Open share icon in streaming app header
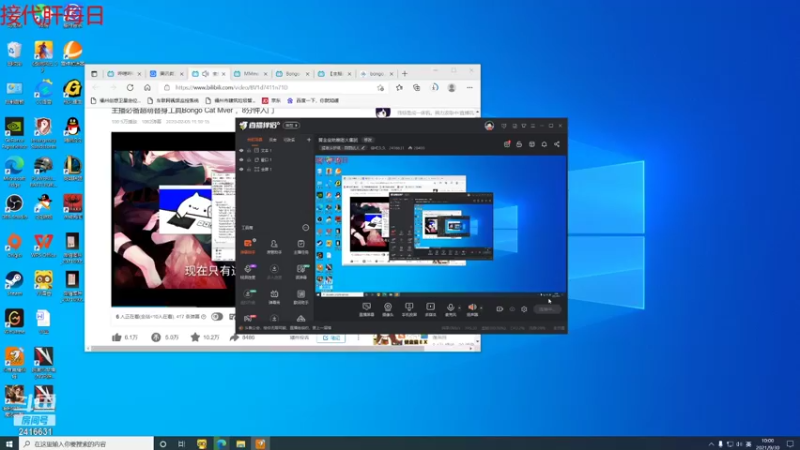 [557, 144]
